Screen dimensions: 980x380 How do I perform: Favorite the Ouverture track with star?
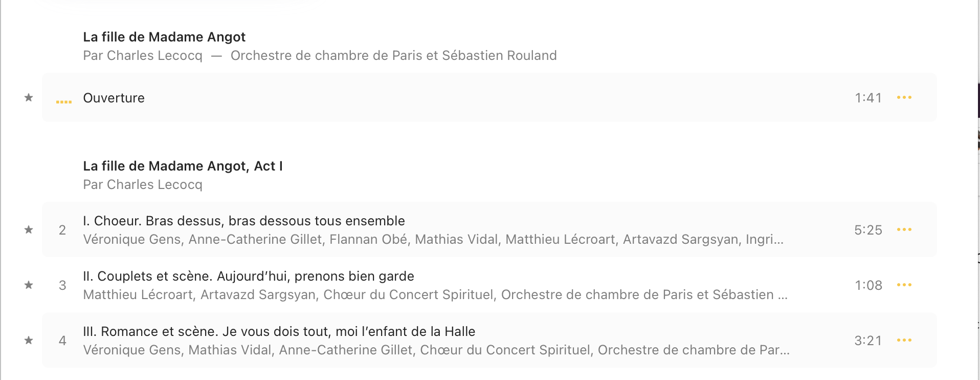click(x=29, y=97)
